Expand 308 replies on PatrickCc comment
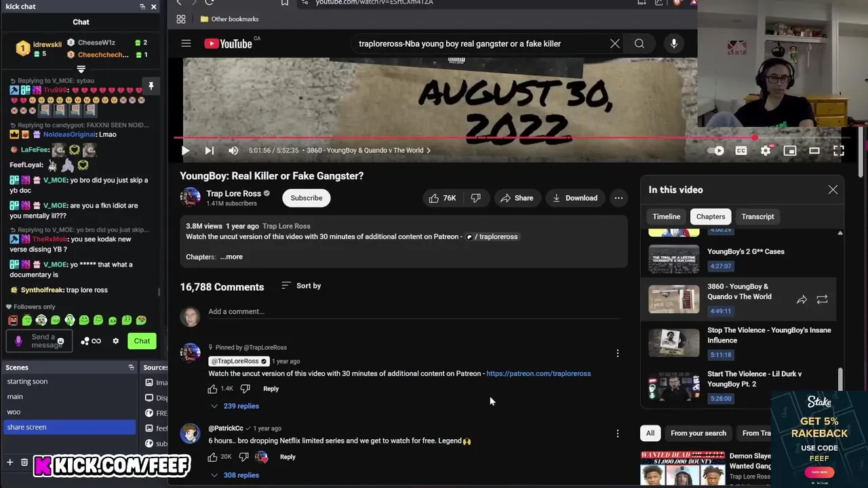The image size is (868, 488). [235, 475]
